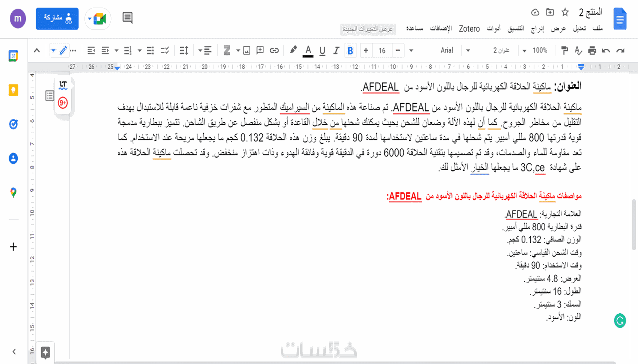
Task: Open the three-dots more options icon
Action: [x=74, y=50]
